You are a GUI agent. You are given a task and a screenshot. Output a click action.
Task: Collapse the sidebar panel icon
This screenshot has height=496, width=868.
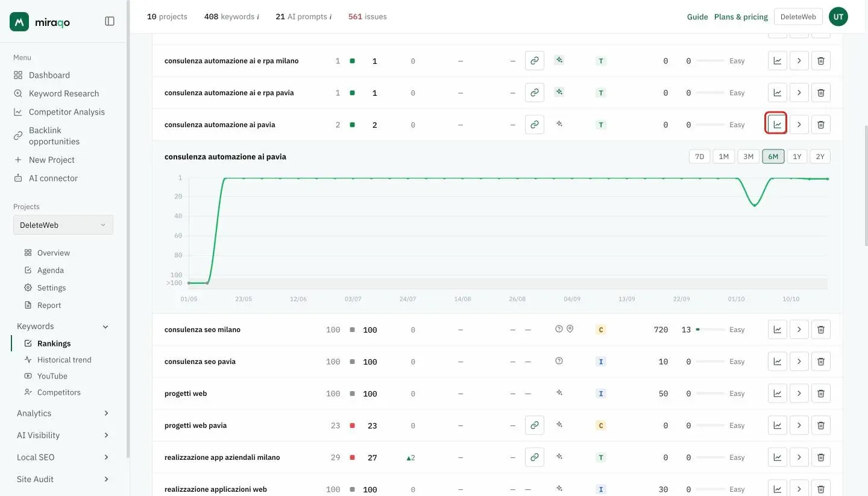(x=110, y=21)
